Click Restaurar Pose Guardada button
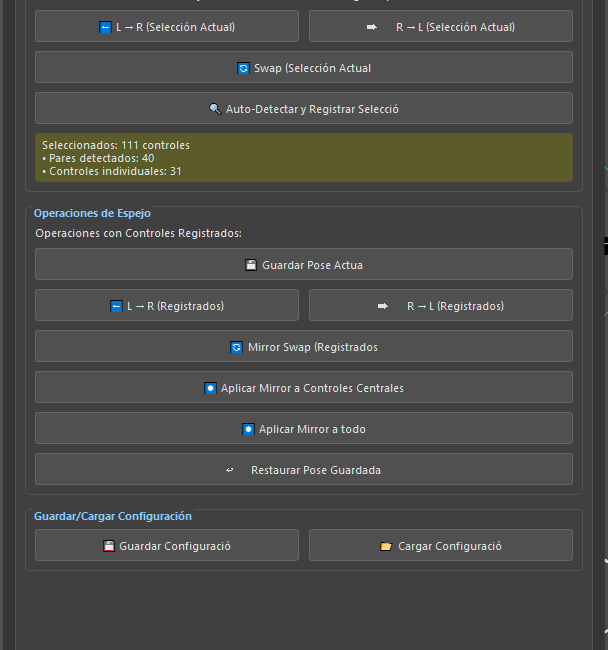 click(x=304, y=470)
